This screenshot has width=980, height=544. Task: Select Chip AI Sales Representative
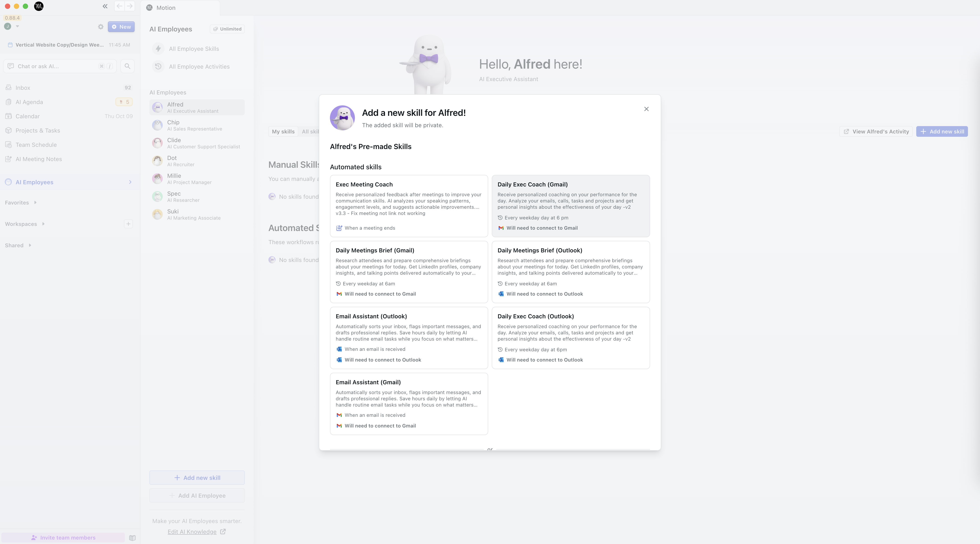click(x=194, y=125)
